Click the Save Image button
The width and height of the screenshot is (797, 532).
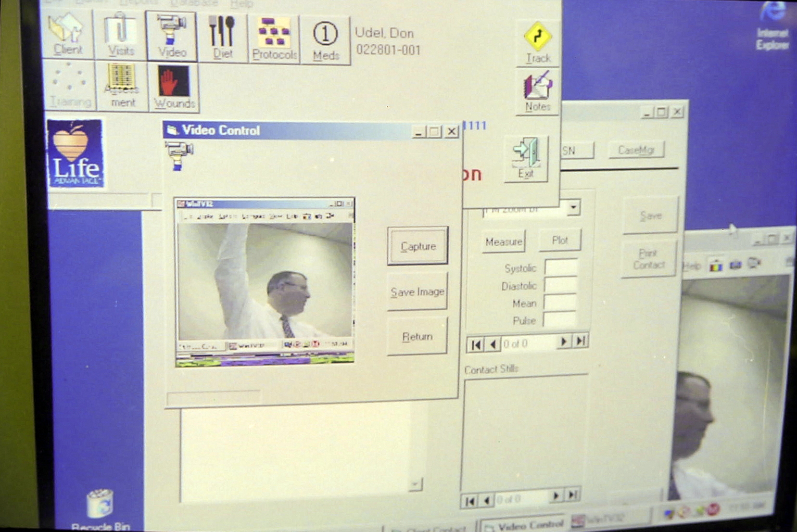[x=417, y=292]
